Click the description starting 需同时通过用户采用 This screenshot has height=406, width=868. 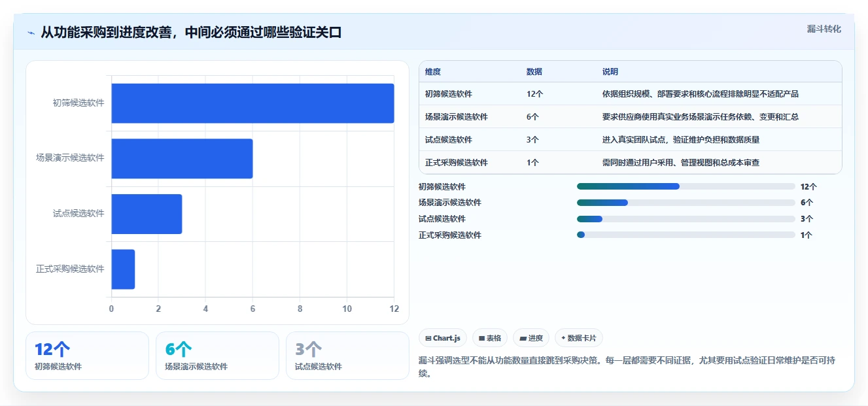[x=681, y=163]
